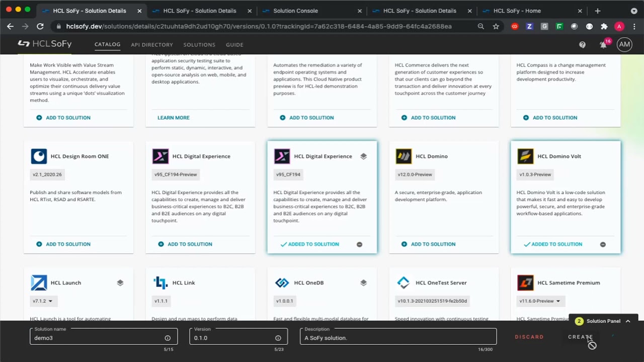The width and height of the screenshot is (644, 362).
Task: Add HCL Commerce to solution
Action: [429, 118]
